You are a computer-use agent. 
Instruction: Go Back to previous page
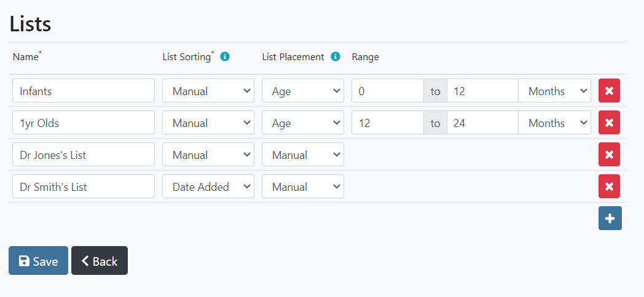100,261
